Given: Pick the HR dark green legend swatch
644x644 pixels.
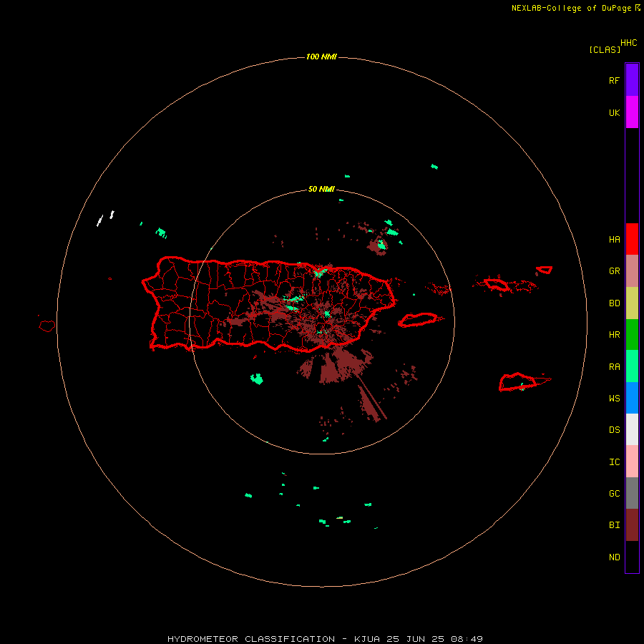Looking at the screenshot, I should point(632,335).
